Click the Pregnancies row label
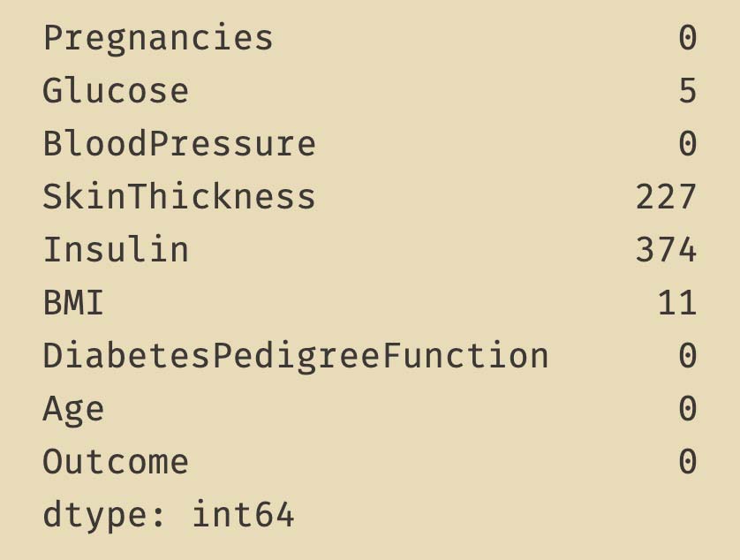740x560 pixels. (x=158, y=38)
